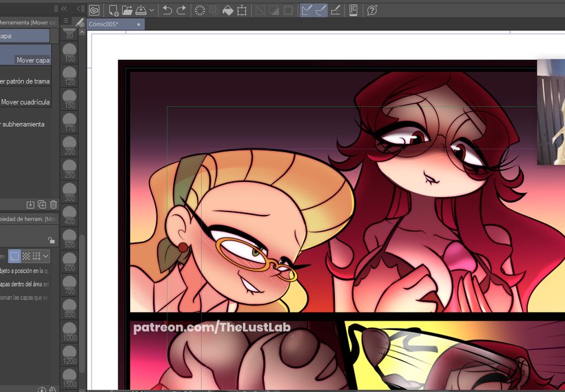Open an existing file
Screen dimensions: 565x392
pos(127,10)
